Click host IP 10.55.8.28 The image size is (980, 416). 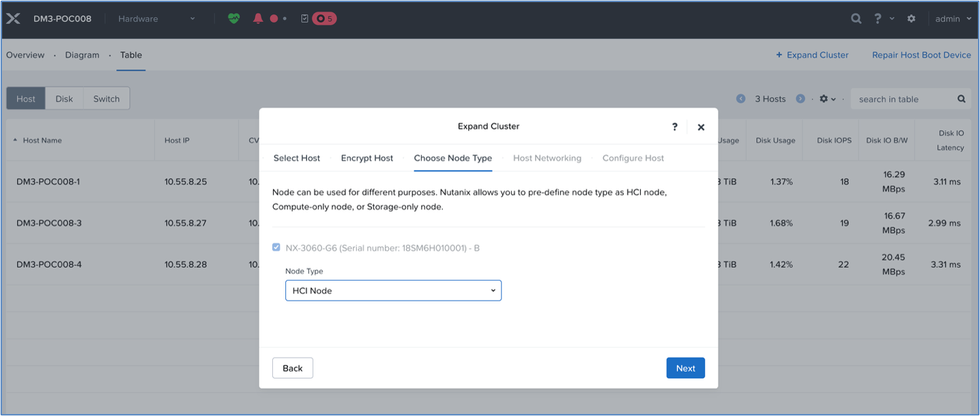tap(186, 264)
